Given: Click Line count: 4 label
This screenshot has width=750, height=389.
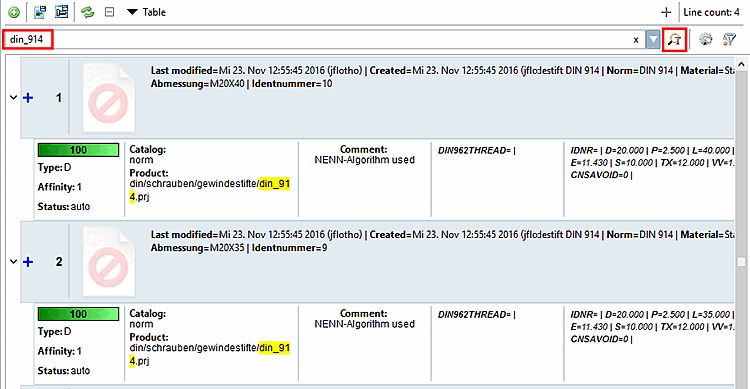Looking at the screenshot, I should coord(711,12).
